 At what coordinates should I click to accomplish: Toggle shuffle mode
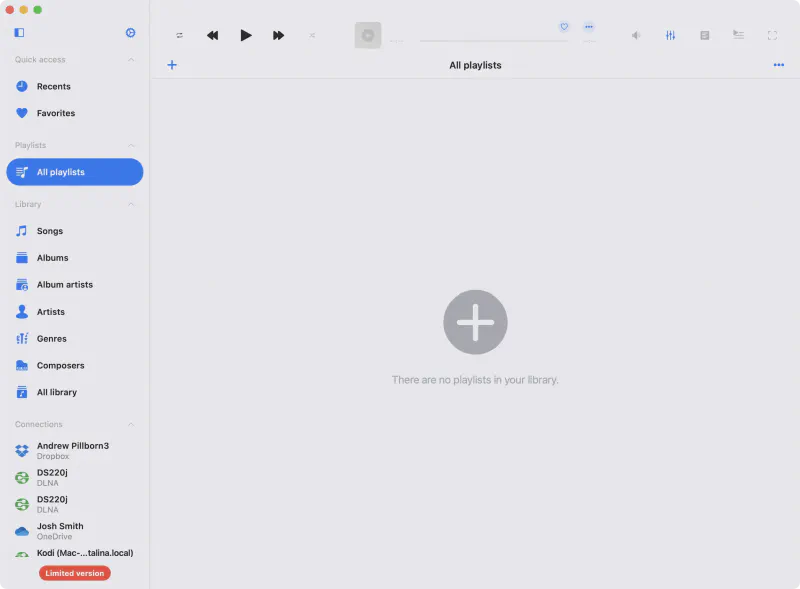(312, 35)
